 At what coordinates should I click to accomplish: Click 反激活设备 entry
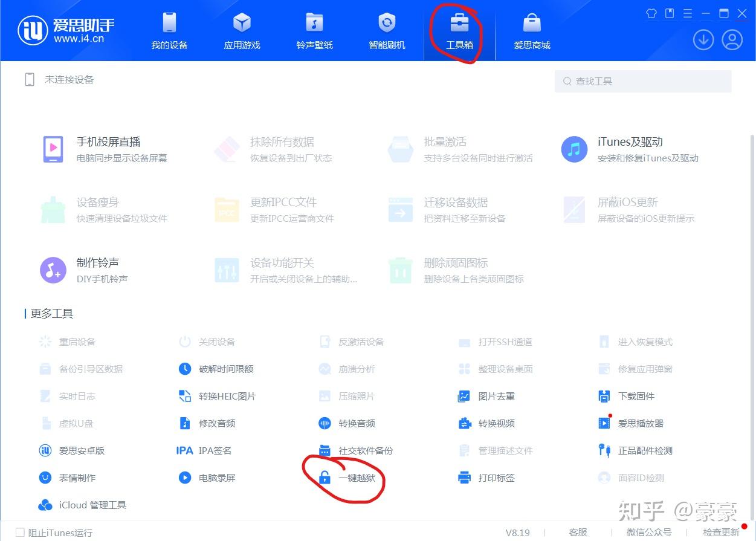tap(352, 342)
